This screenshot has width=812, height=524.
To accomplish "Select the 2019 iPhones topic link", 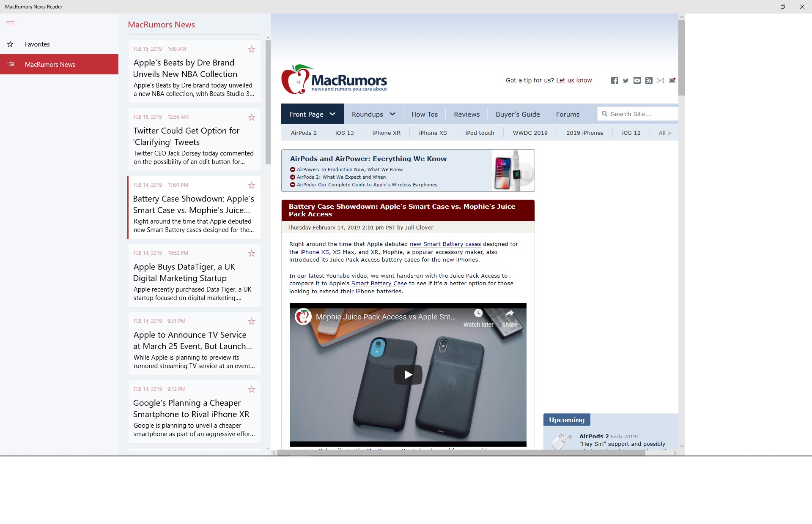I will [585, 133].
